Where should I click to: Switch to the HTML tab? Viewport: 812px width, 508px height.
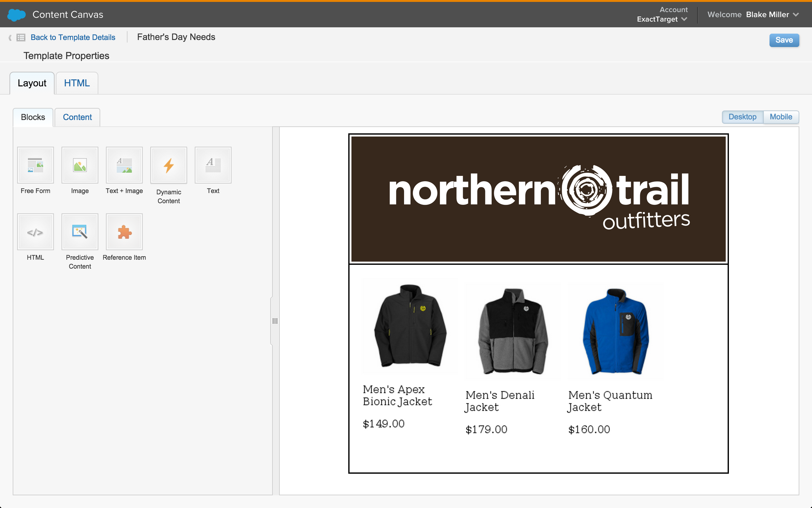click(77, 83)
